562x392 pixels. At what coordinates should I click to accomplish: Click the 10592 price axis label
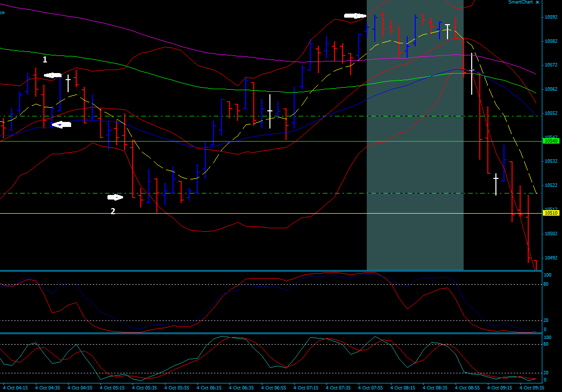click(551, 17)
